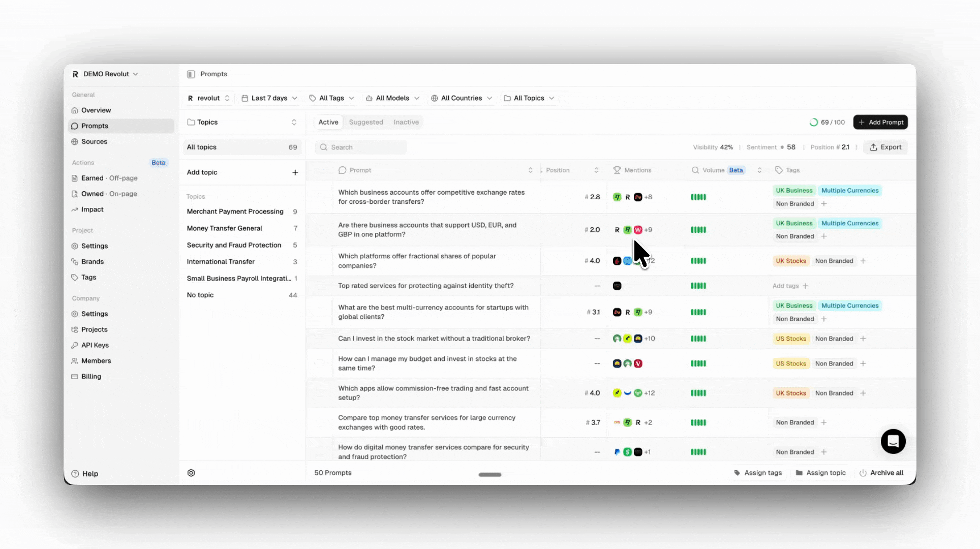Launch the support chat bubble
Viewport: 980px width, 549px height.
coord(893,442)
